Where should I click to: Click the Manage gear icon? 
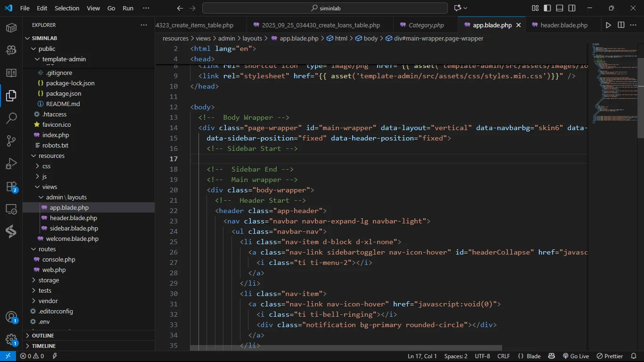coord(11,339)
